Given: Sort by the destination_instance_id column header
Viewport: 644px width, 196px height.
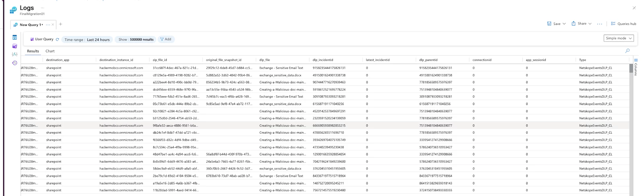Looking at the screenshot, I should click(116, 60).
